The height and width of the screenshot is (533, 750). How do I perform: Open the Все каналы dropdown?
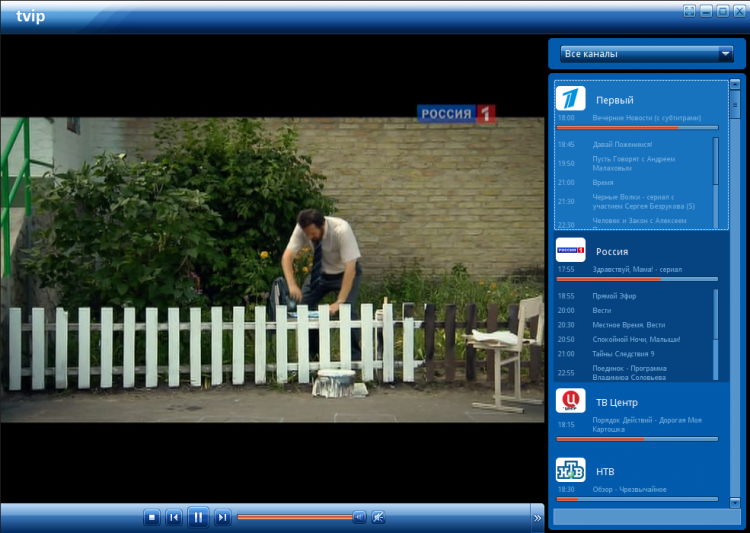(x=647, y=54)
